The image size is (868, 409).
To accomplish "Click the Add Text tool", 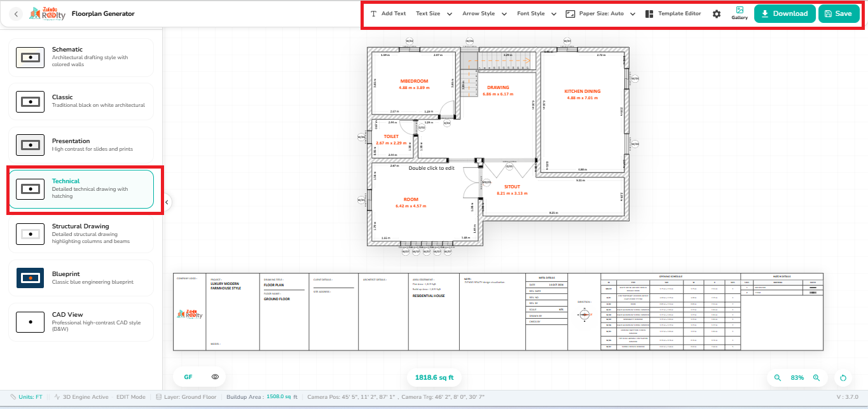I will 388,13.
